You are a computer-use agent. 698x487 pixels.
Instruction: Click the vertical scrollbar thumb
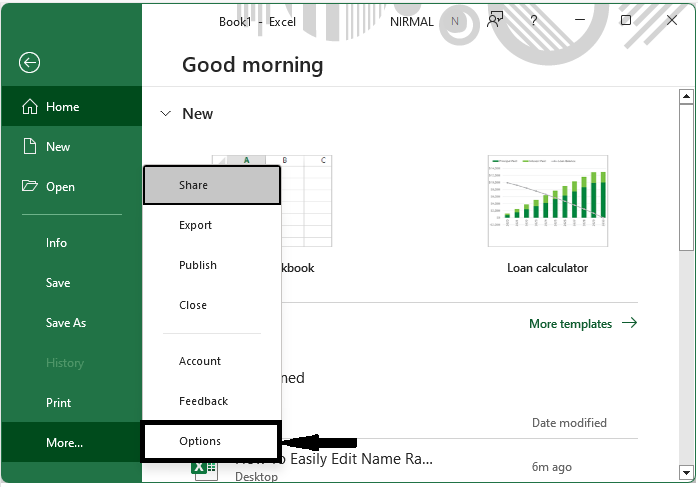[686, 177]
